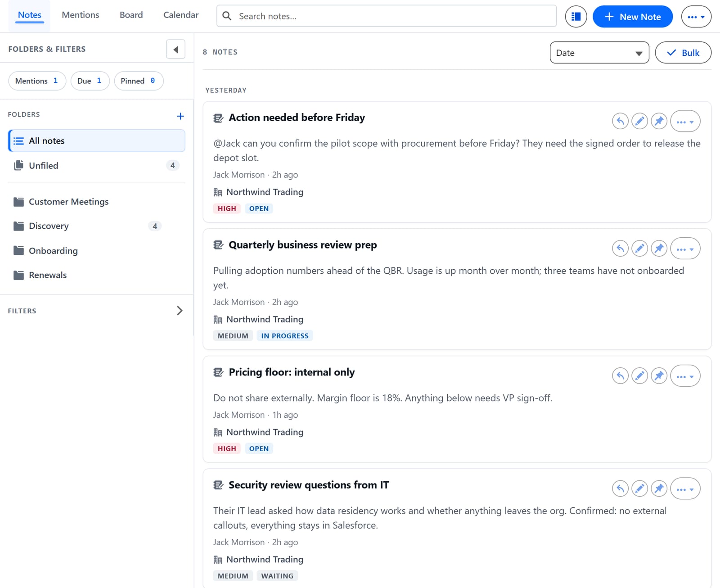Open the Board tab
Image resolution: width=720 pixels, height=588 pixels.
pos(131,15)
